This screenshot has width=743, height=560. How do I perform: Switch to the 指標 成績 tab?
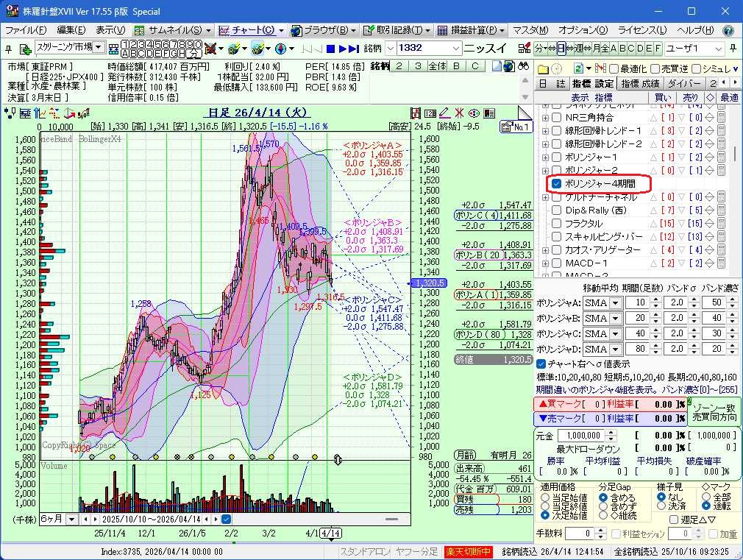point(640,84)
